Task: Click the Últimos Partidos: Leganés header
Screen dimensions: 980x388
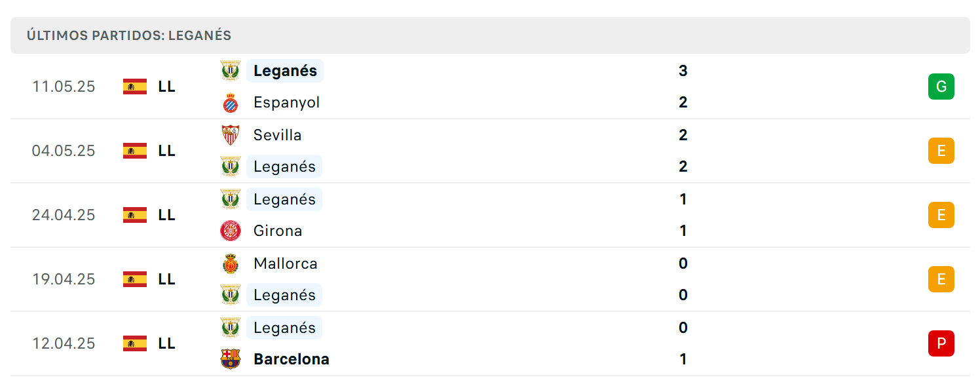Action: 129,35
